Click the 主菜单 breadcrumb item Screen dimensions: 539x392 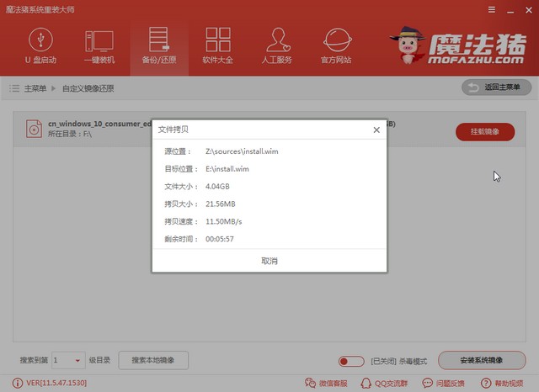(33, 87)
